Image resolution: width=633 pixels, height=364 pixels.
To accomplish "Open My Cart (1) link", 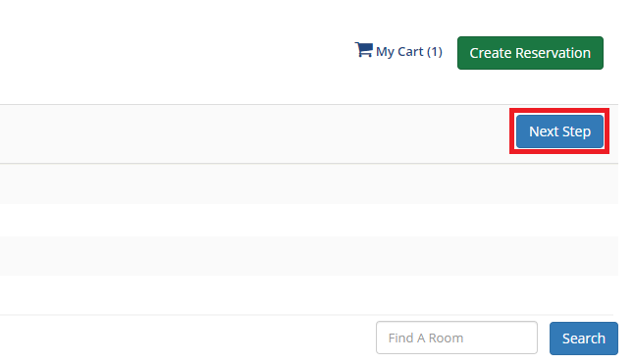I will click(x=398, y=51).
